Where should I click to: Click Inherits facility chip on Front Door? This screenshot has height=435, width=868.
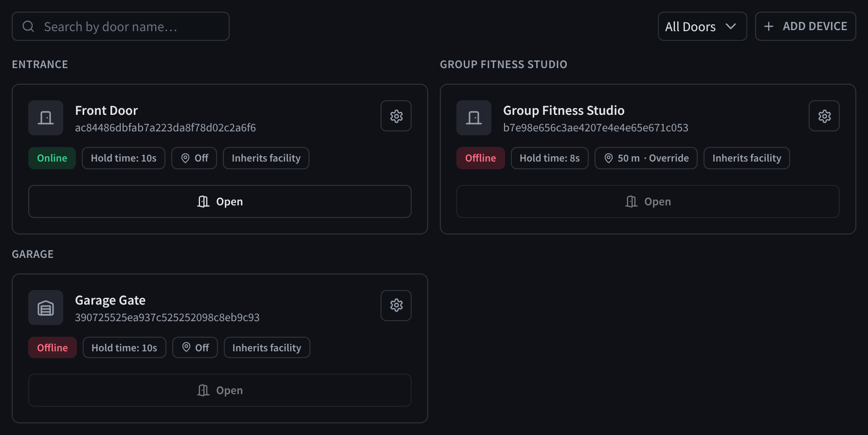(x=266, y=158)
